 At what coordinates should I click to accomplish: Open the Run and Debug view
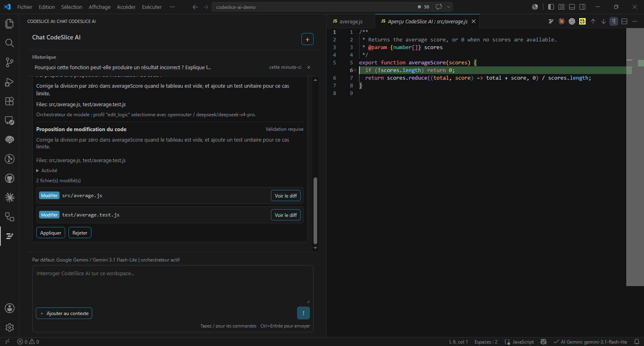click(x=9, y=82)
